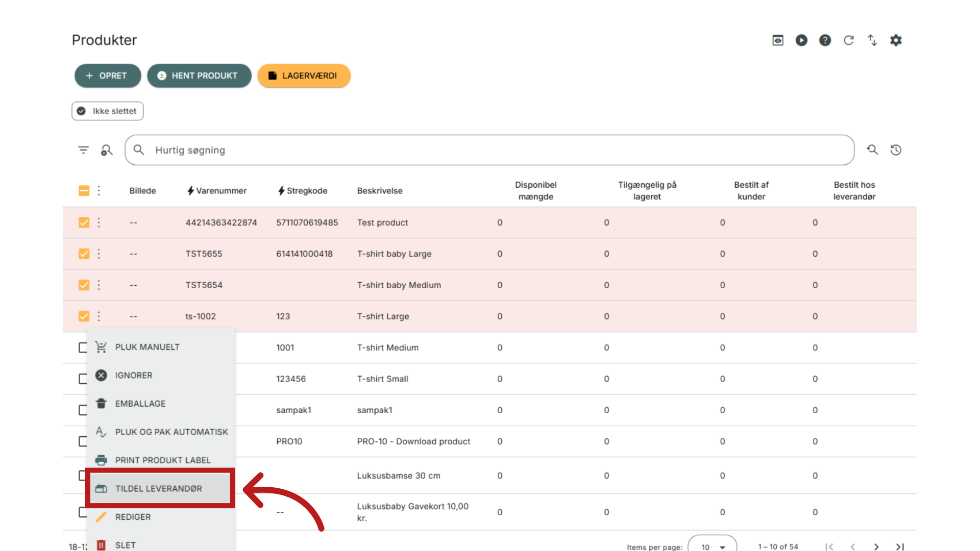Image resolution: width=980 pixels, height=551 pixels.
Task: Choose Slet in the context menu
Action: coord(161,544)
